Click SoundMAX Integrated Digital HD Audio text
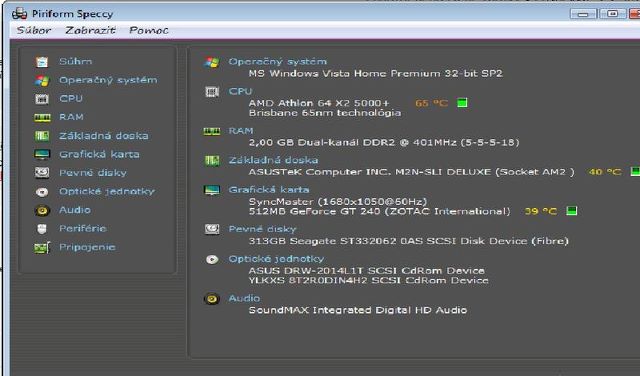The width and height of the screenshot is (640, 376). (358, 310)
